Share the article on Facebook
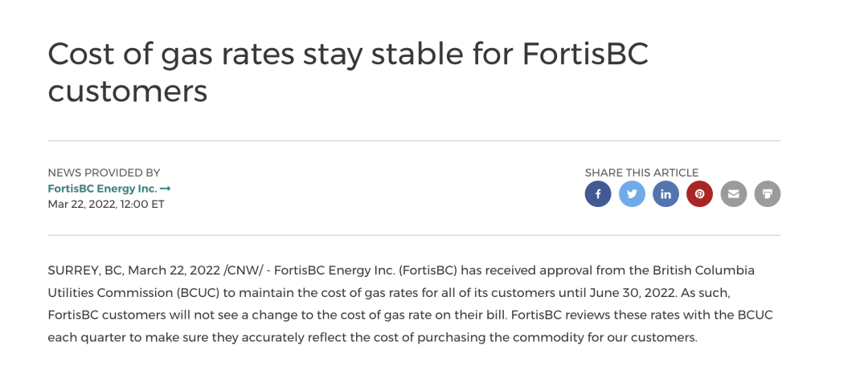This screenshot has height=366, width=868. 598,194
